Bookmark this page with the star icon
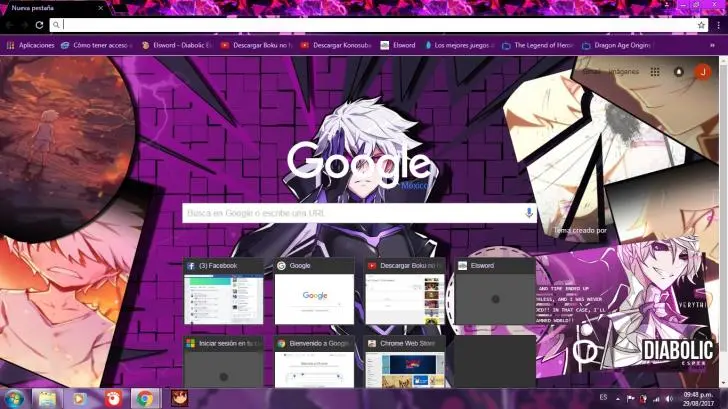The width and height of the screenshot is (728, 409). tap(701, 25)
